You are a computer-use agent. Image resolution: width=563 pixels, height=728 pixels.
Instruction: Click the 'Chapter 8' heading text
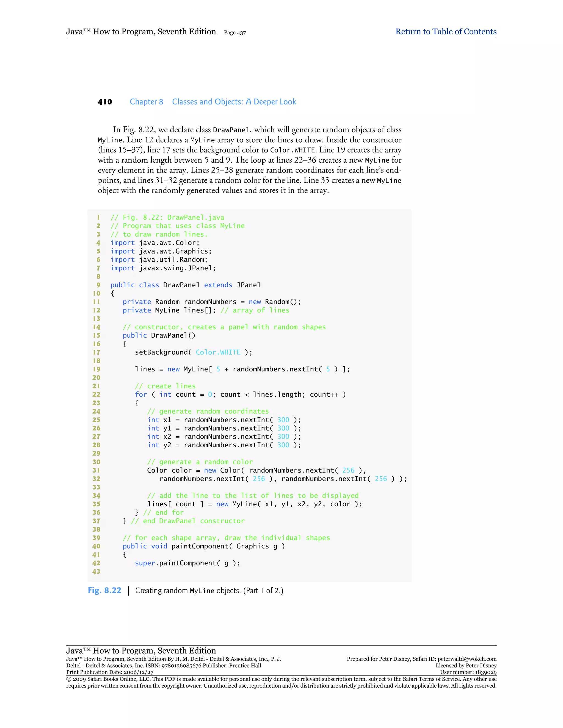(146, 102)
